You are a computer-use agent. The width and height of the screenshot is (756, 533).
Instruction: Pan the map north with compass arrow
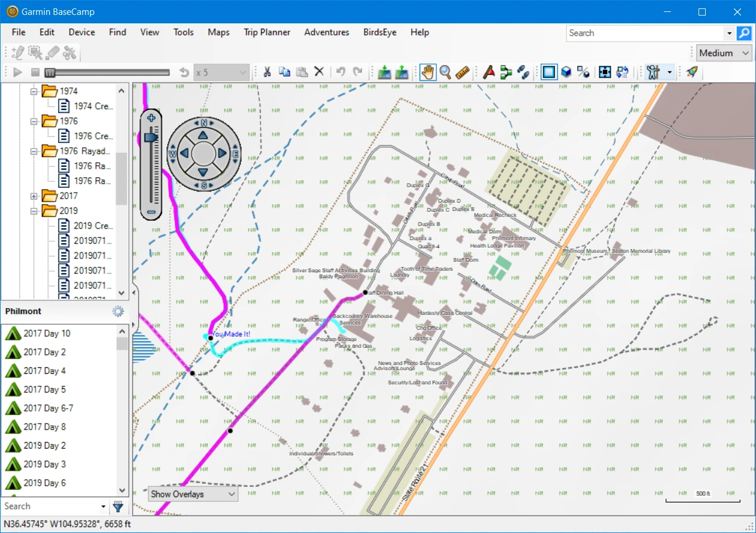click(x=204, y=134)
